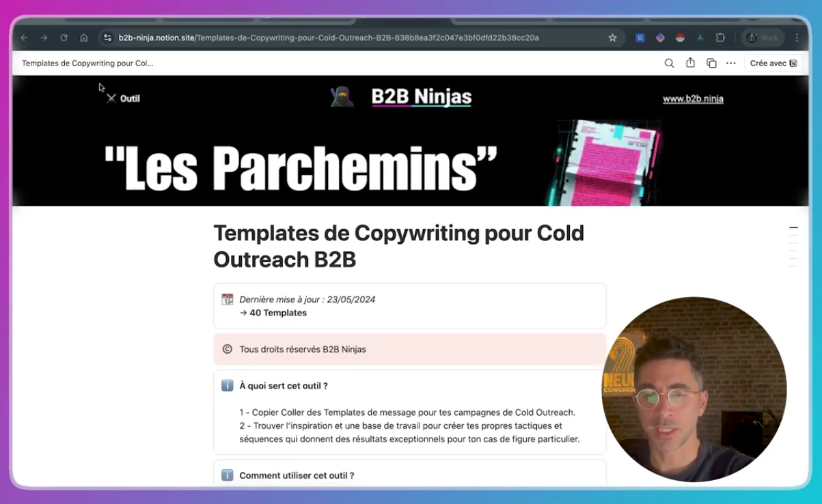This screenshot has height=504, width=822.
Task: Duplicate the Notion page icon
Action: coord(711,64)
